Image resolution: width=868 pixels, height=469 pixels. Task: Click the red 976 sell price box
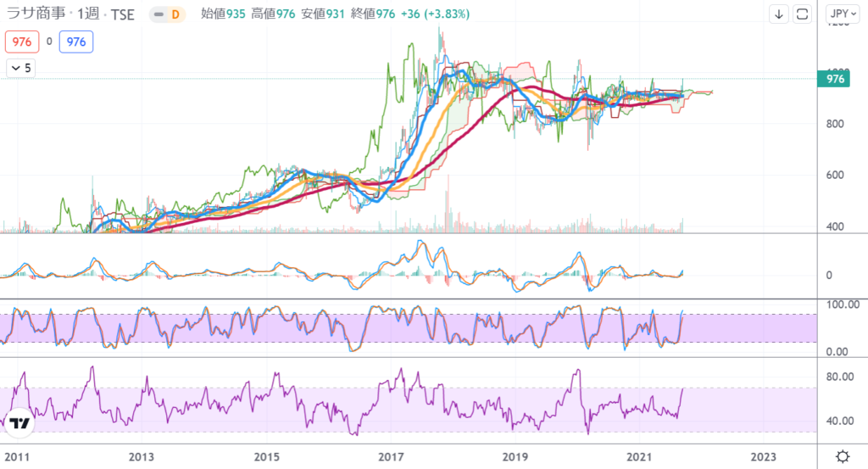point(21,42)
